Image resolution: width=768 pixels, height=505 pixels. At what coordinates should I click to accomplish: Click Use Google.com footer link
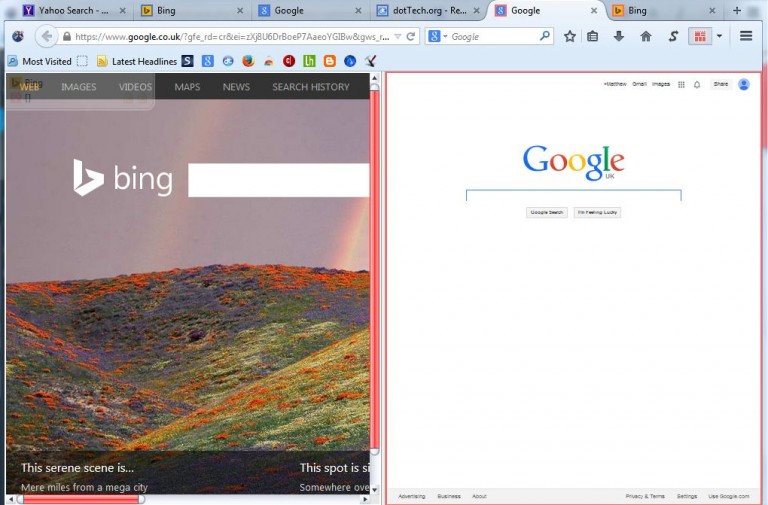[729, 496]
